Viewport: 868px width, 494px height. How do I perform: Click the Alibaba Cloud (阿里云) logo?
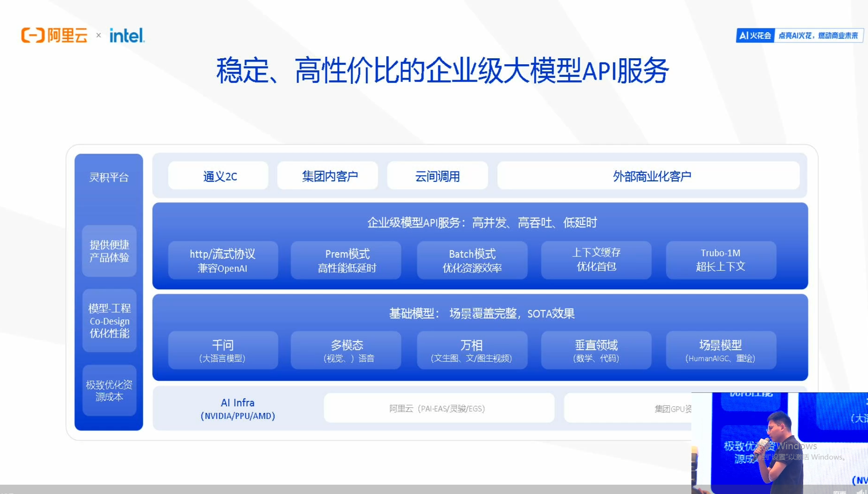[x=54, y=34]
